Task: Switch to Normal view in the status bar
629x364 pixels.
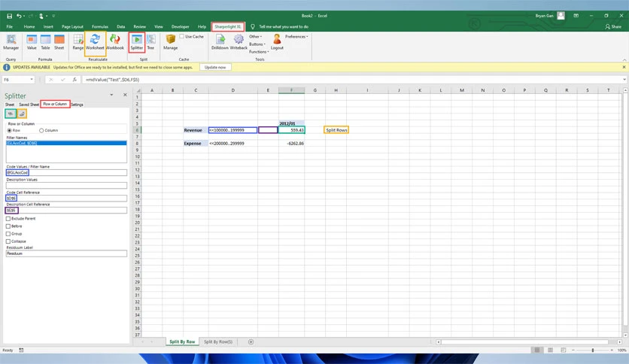Action: tap(537, 350)
